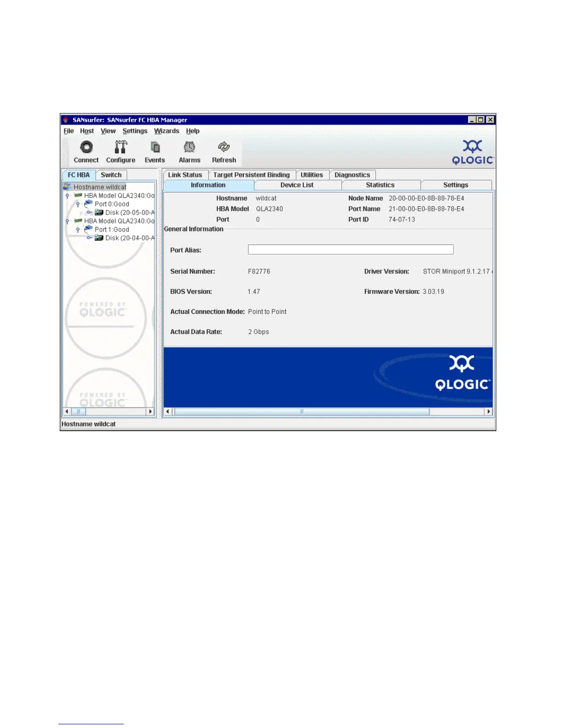563x728 pixels.
Task: Click the Hostname wildcat status bar text
Action: pyautogui.click(x=89, y=424)
